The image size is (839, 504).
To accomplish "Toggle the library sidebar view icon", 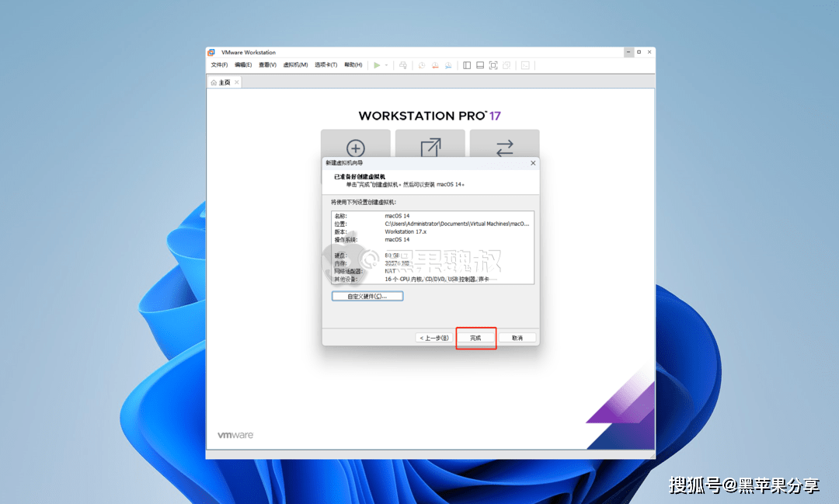I will 467,65.
